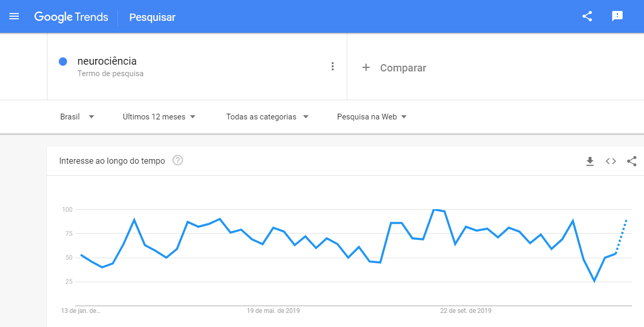Screen dimensions: 644x327
Task: Click the share icon in header
Action: [x=587, y=16]
